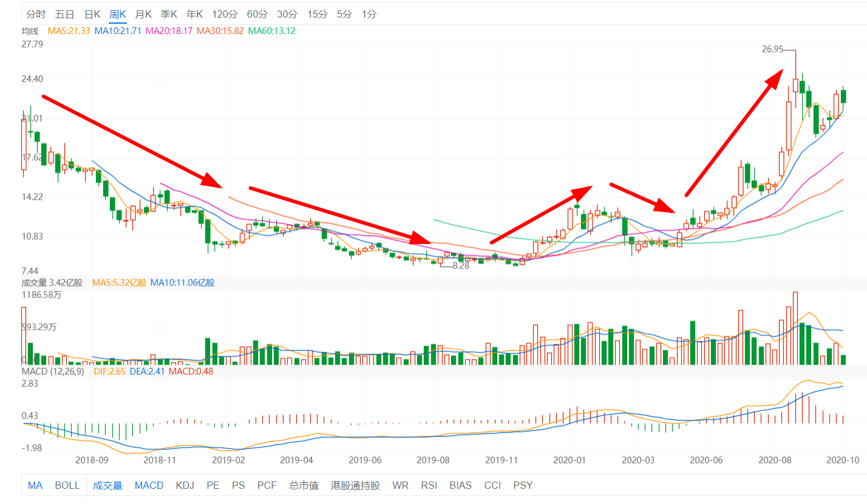Screen dimensions: 867x504
Task: Click the MA10:21.71 legend value
Action: pos(118,30)
